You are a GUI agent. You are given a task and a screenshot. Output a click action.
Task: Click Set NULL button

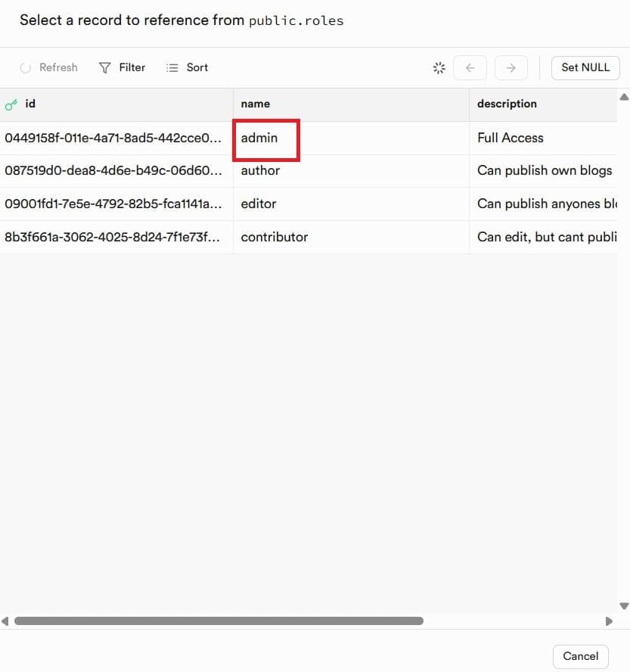[x=585, y=67]
